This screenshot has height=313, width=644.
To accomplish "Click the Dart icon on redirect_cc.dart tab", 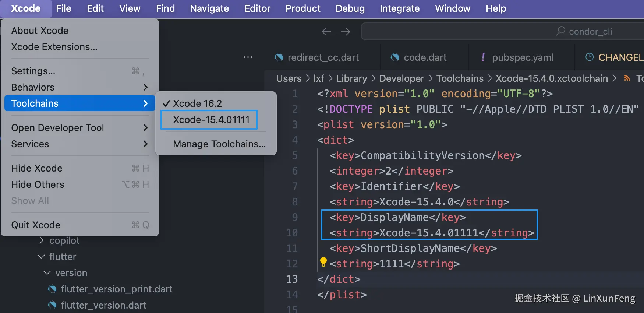I will coord(279,57).
